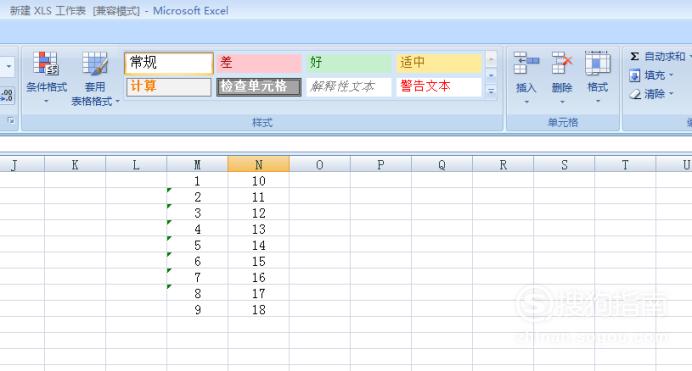Image resolution: width=692 pixels, height=371 pixels.
Task: Select the cell containing 2 in column M
Action: pos(197,196)
